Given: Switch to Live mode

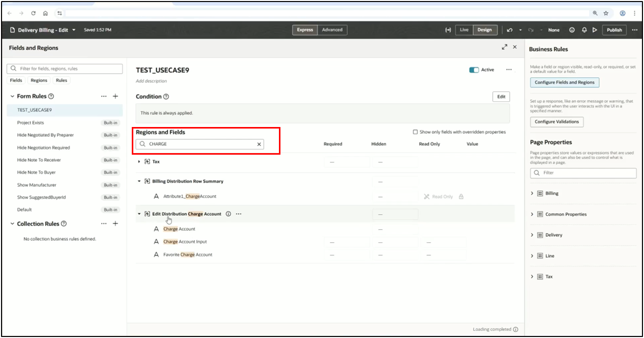Looking at the screenshot, I should [x=464, y=30].
